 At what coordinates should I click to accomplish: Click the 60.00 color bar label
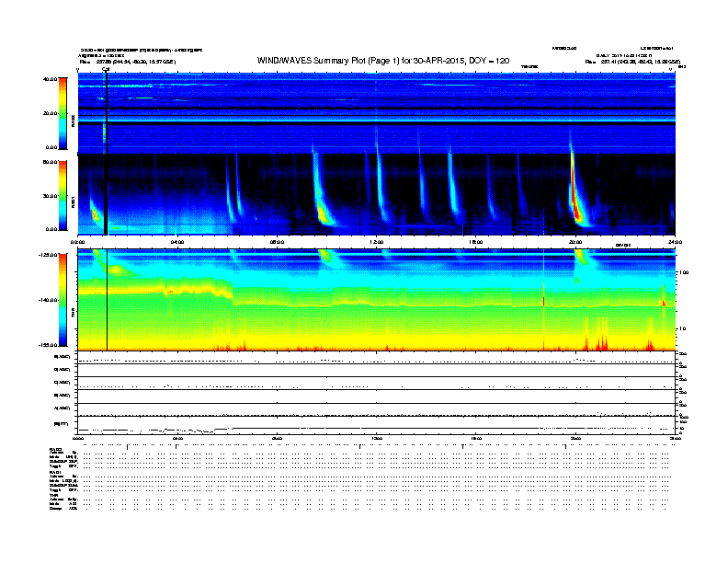[50, 162]
